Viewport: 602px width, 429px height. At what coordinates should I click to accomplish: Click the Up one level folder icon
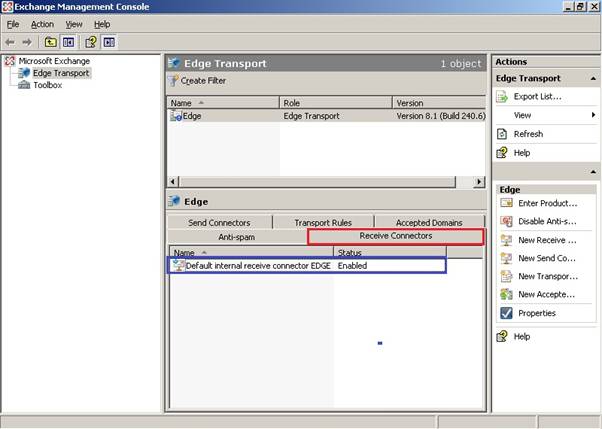pyautogui.click(x=51, y=42)
